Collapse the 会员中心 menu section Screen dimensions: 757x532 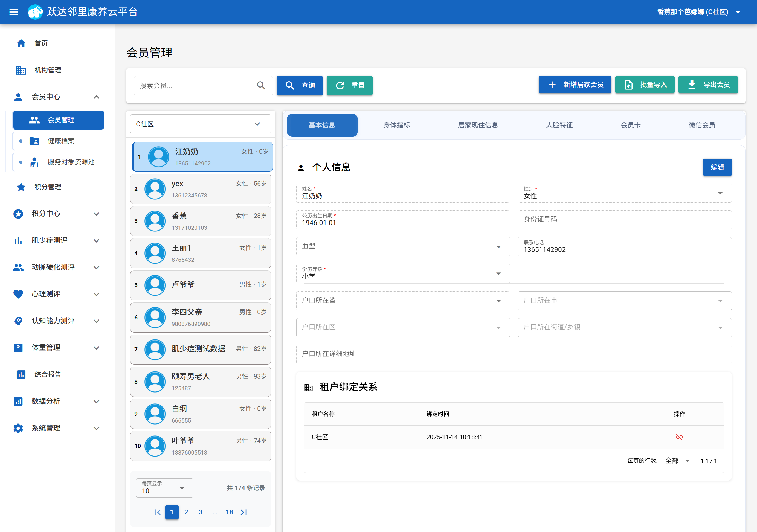coord(96,97)
